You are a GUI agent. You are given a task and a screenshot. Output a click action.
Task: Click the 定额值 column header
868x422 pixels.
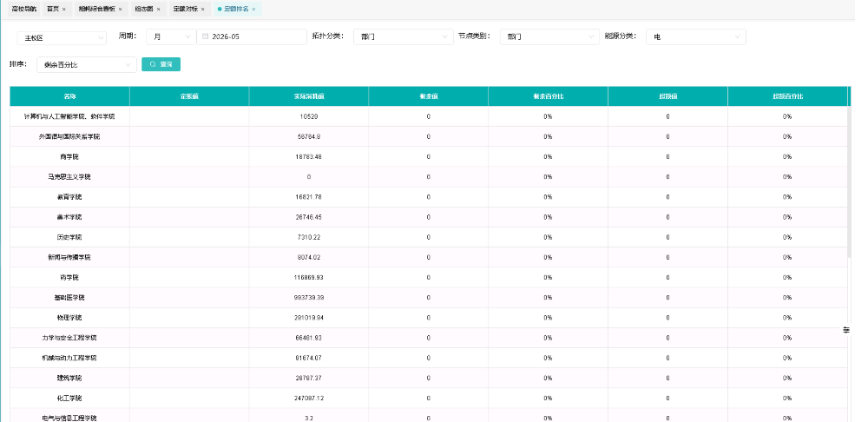click(189, 96)
